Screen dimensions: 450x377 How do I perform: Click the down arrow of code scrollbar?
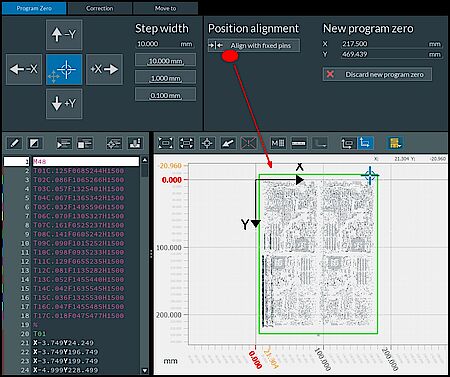[145, 370]
